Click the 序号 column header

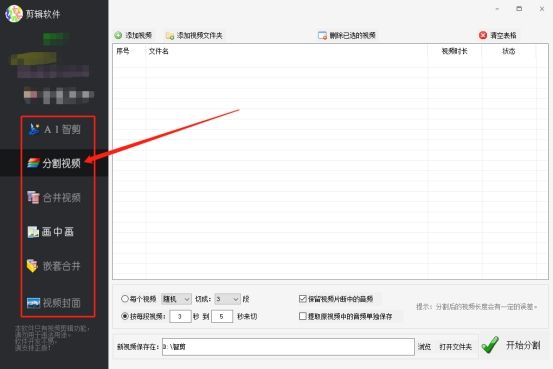123,51
